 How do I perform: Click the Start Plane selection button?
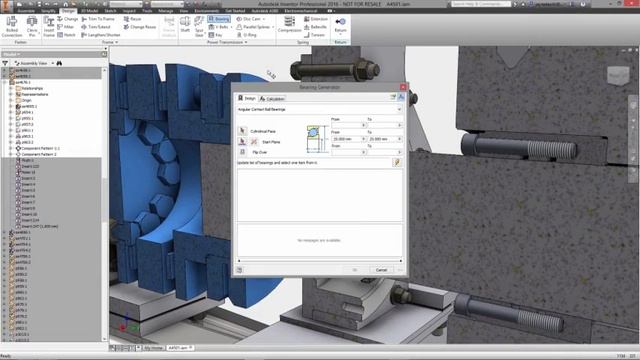242,142
